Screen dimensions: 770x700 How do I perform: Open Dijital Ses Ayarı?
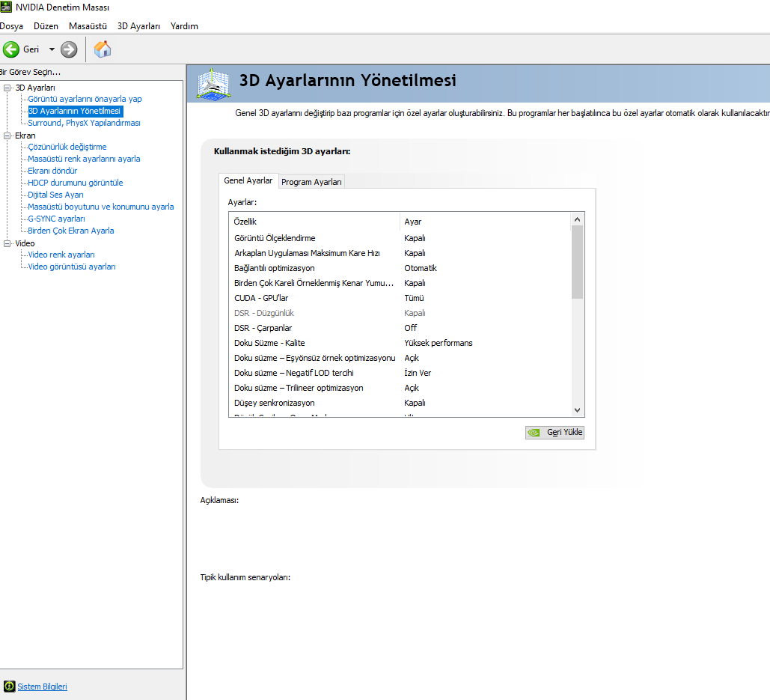coord(55,195)
